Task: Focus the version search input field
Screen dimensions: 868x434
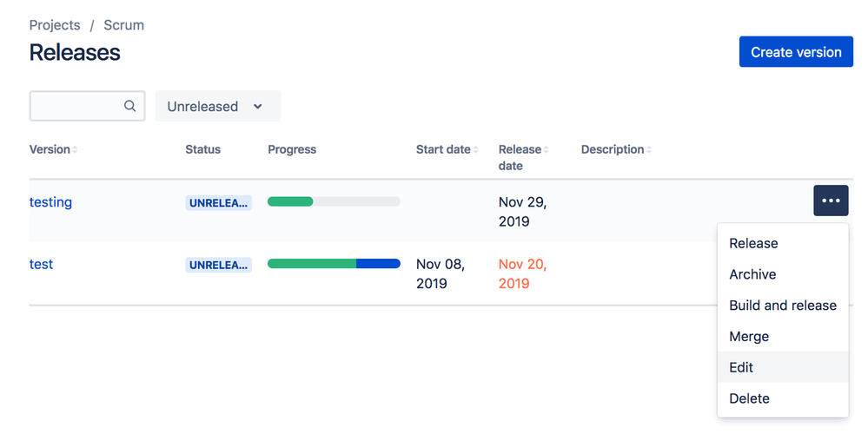Action: 76,106
